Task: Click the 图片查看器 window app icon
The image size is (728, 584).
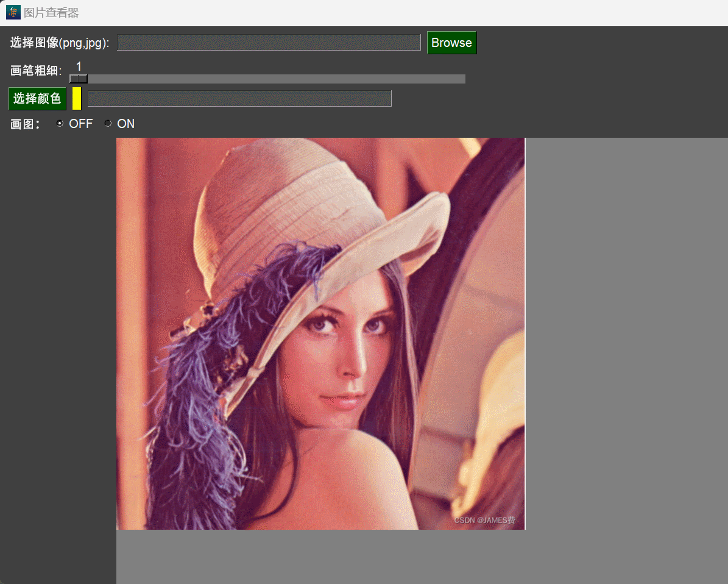Action: tap(13, 13)
